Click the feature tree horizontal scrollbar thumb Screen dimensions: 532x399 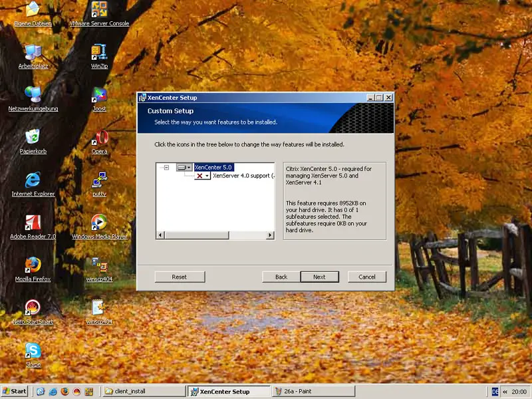(197, 235)
